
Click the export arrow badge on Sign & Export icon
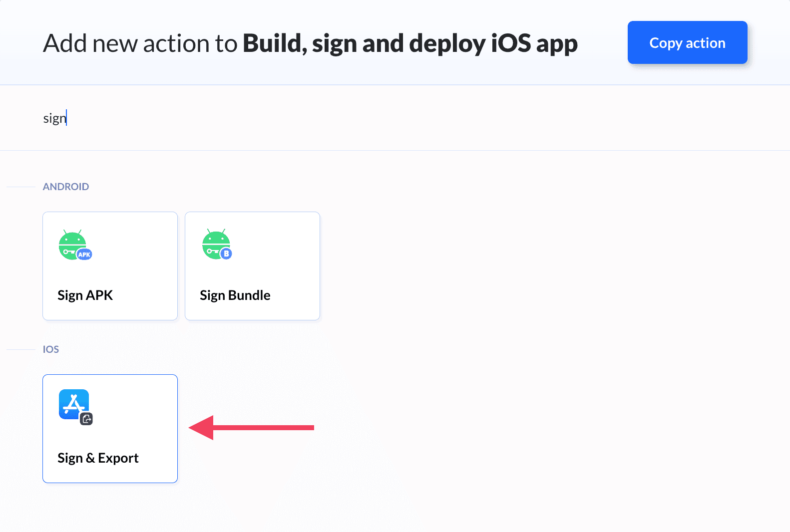[x=87, y=419]
